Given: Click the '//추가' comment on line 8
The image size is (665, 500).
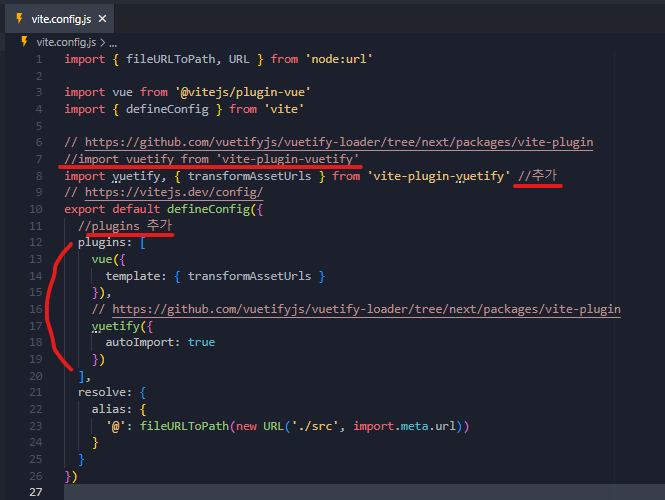Looking at the screenshot, I should point(537,175).
